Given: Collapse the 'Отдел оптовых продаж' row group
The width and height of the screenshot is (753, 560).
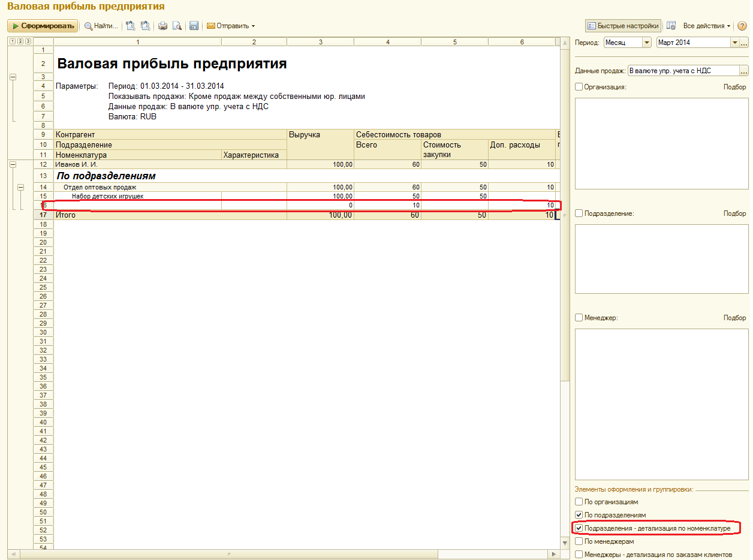Looking at the screenshot, I should [x=21, y=187].
